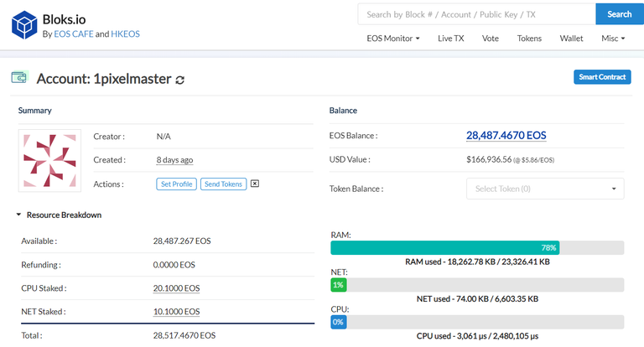Open the EOS Monitor dropdown menu
Viewport: 644px width, 347px height.
tap(393, 39)
